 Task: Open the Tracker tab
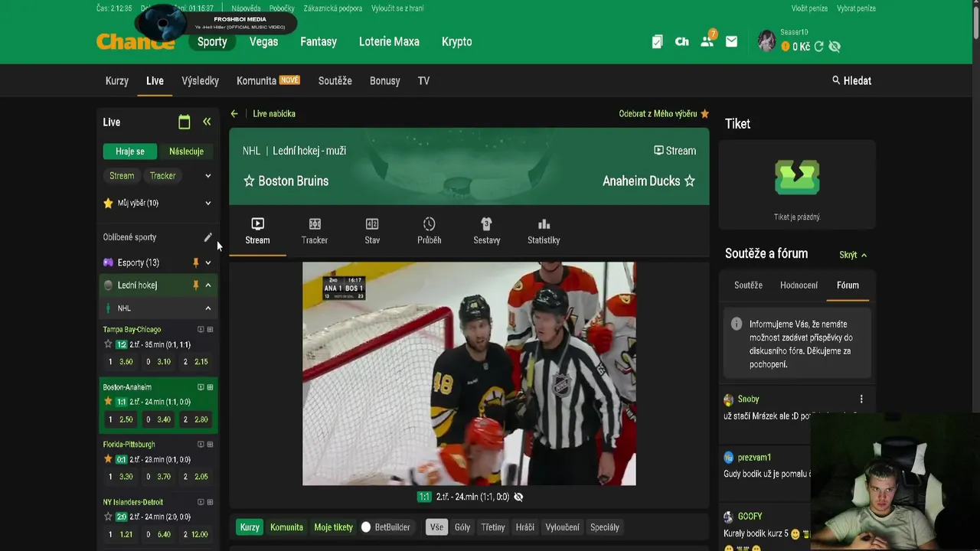(315, 231)
